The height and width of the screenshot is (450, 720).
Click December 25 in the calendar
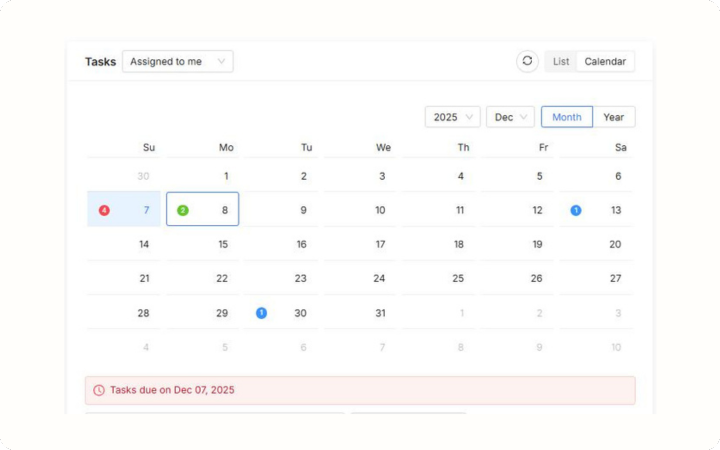click(439, 278)
